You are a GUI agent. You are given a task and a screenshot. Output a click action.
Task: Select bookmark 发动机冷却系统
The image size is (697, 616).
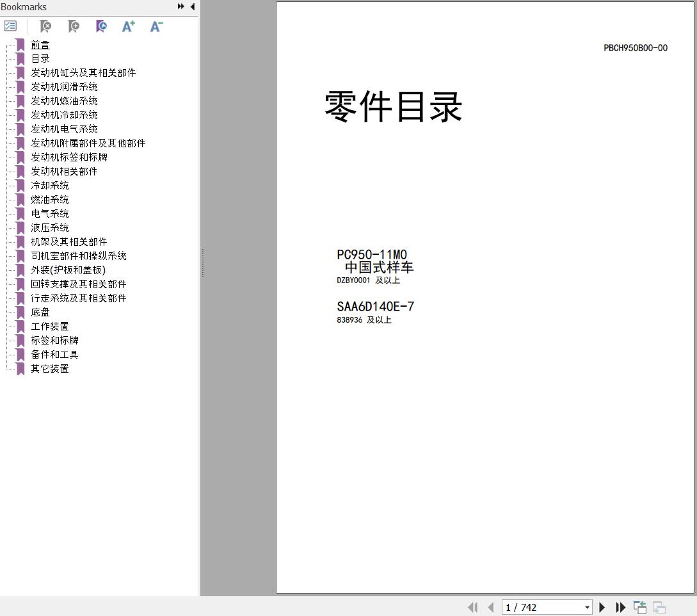pyautogui.click(x=64, y=115)
